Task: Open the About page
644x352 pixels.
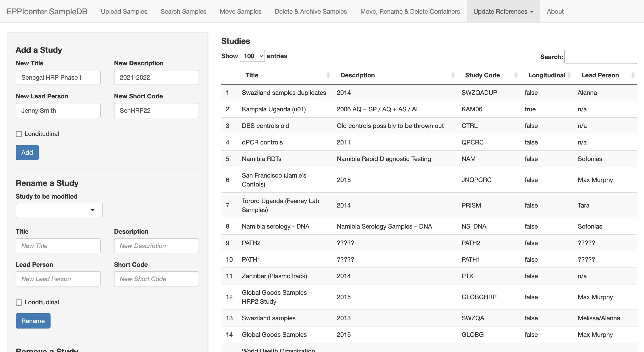Action: (555, 11)
